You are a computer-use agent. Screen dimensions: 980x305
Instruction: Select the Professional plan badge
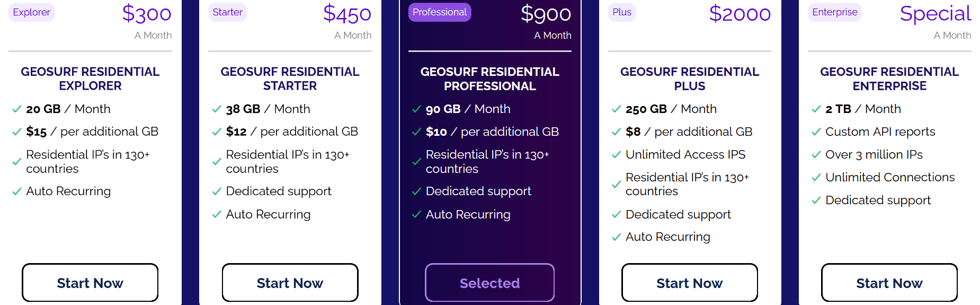(x=440, y=12)
